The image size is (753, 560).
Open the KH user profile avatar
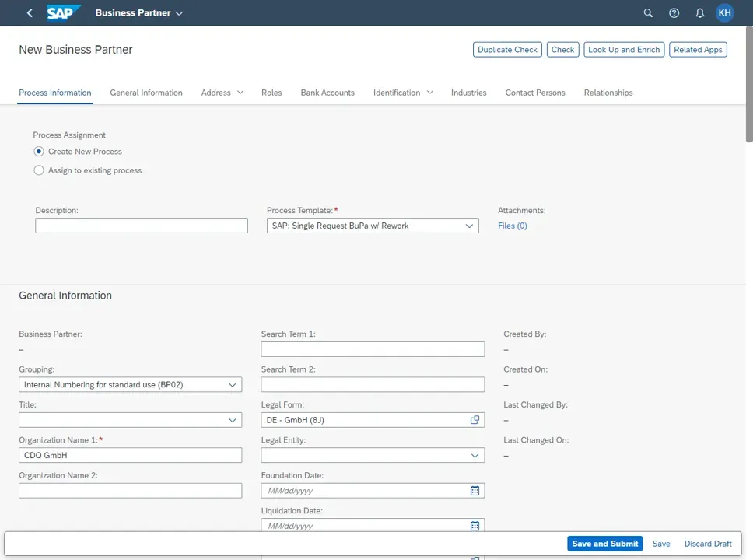(x=725, y=13)
